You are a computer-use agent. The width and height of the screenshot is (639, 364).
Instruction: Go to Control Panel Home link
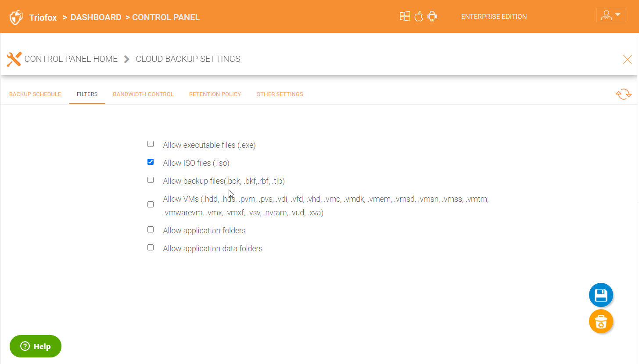(71, 59)
